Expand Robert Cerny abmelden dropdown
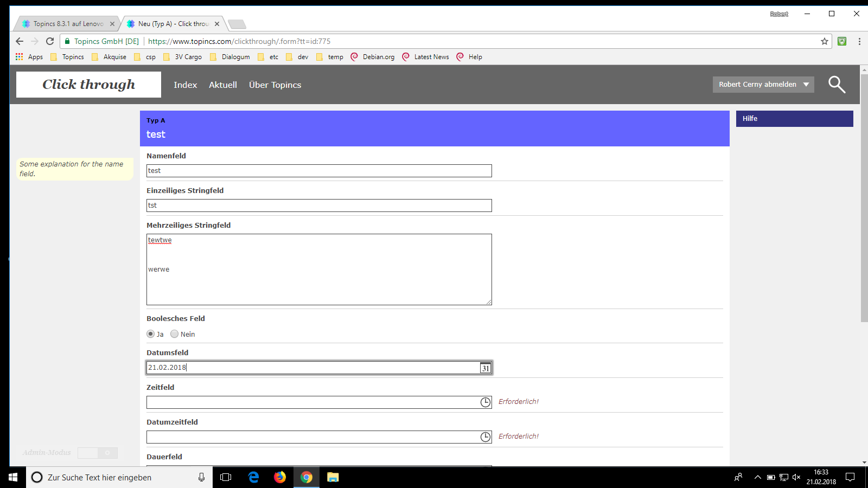This screenshot has width=868, height=488. 806,85
